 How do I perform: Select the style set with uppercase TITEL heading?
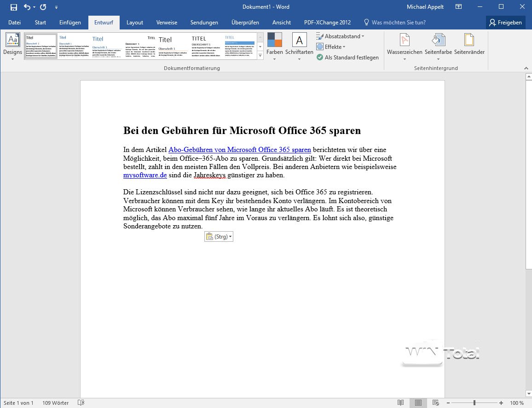206,46
